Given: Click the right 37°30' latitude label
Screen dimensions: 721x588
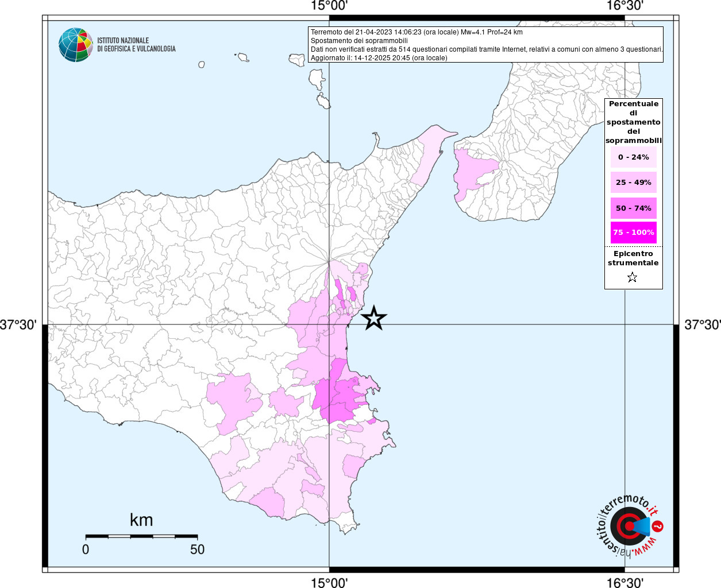Looking at the screenshot, I should pos(702,325).
